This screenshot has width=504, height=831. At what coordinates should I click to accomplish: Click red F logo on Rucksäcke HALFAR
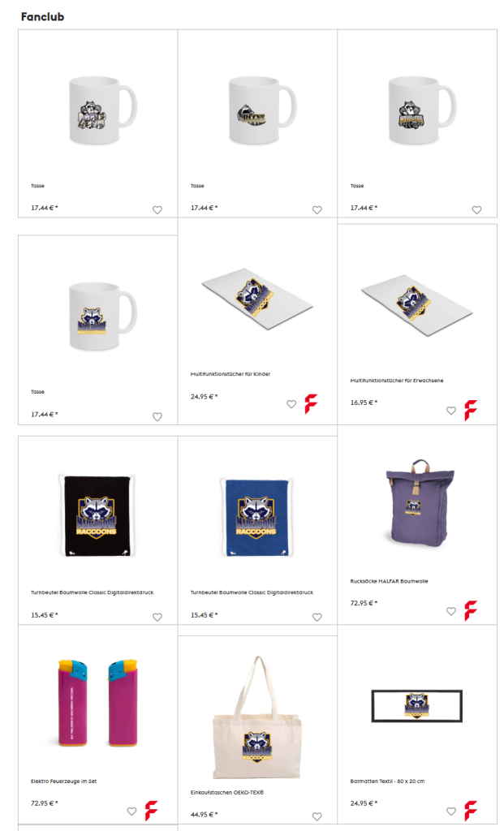click(471, 610)
